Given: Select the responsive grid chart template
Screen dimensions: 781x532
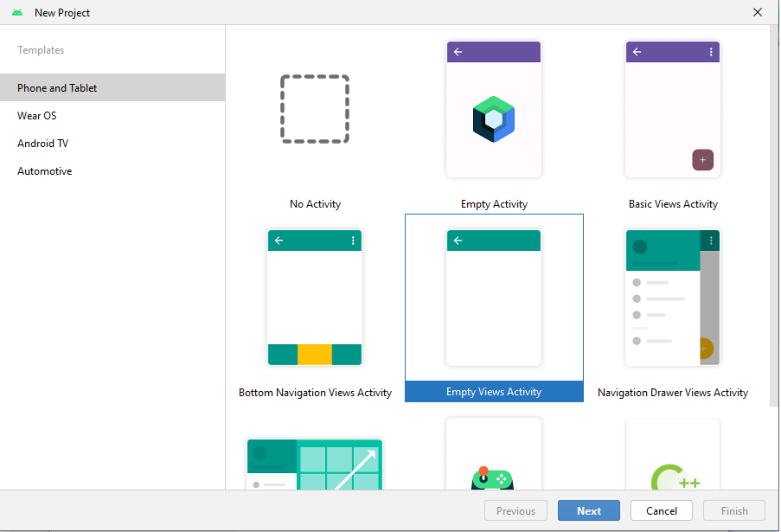Looking at the screenshot, I should 315,464.
